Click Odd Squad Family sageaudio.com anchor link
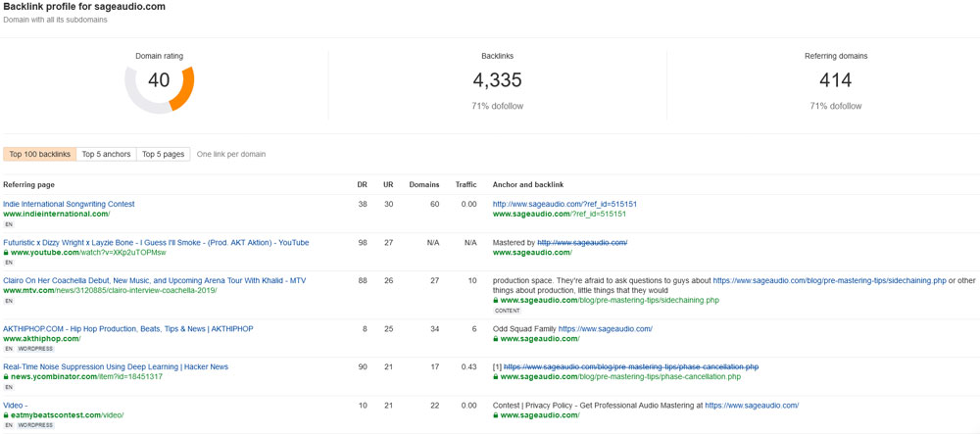 [x=605, y=329]
